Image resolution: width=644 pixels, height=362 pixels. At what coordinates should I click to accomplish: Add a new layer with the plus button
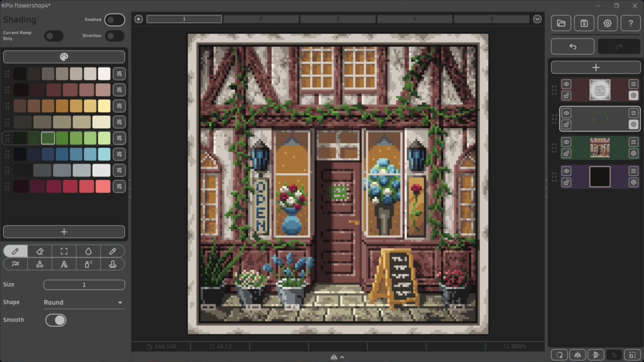[596, 68]
